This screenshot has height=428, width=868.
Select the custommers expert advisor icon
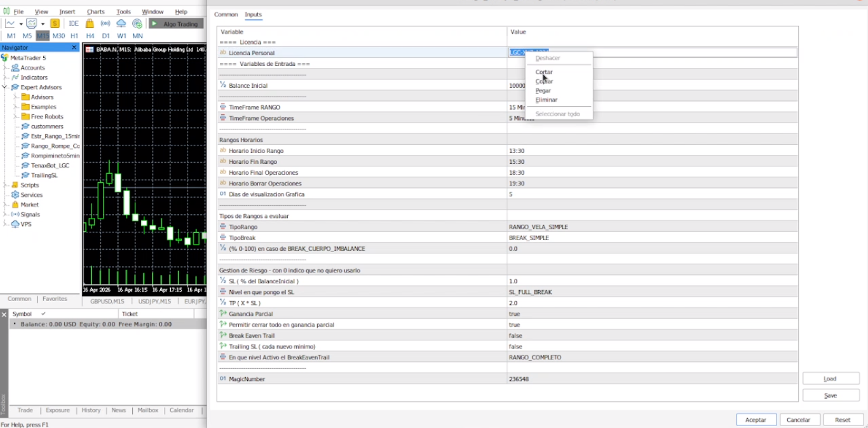tap(25, 126)
